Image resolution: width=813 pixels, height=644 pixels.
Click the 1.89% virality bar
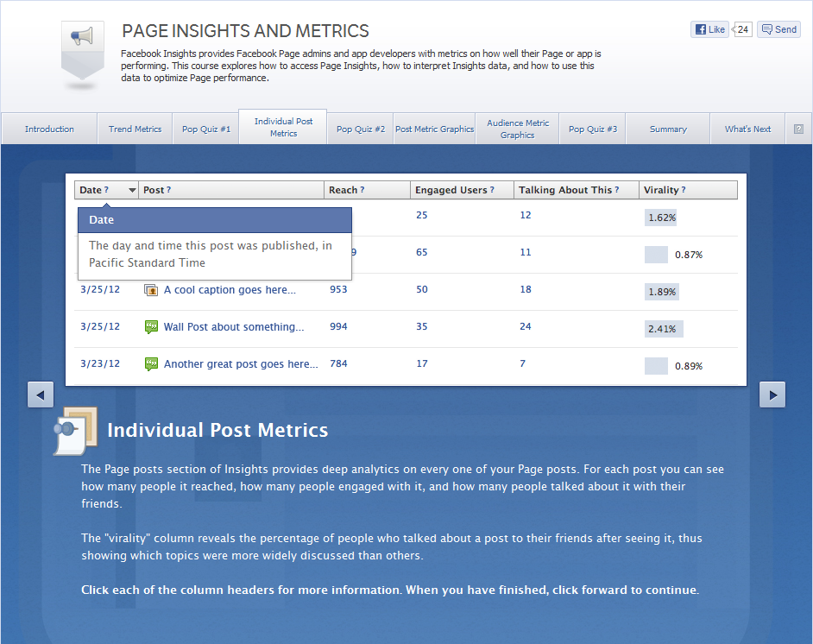coord(662,292)
